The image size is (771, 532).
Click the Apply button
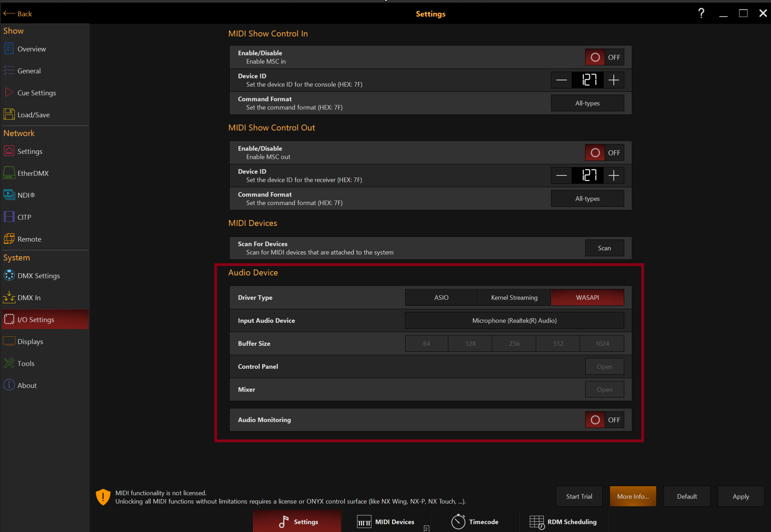[741, 496]
